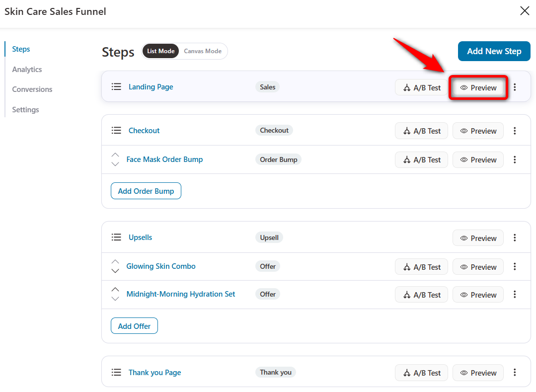The width and height of the screenshot is (536, 392).
Task: Open the three-dot menu for Upsells
Action: point(515,238)
